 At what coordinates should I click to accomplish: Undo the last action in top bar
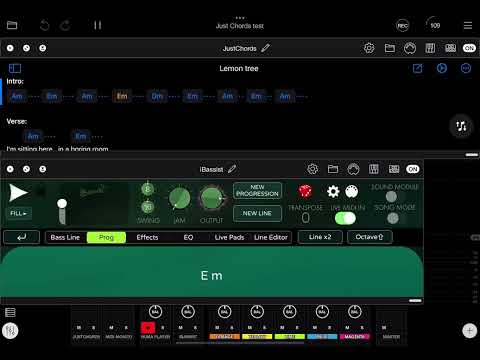tap(44, 25)
